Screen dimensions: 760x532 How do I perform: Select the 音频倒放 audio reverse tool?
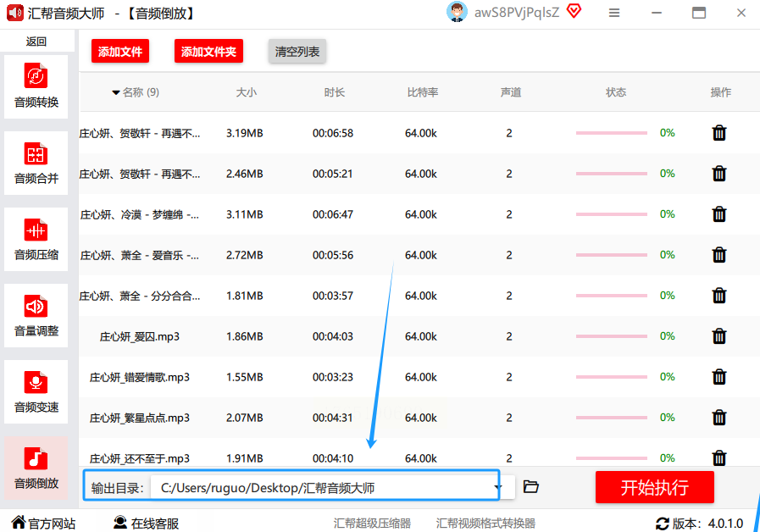tap(36, 468)
